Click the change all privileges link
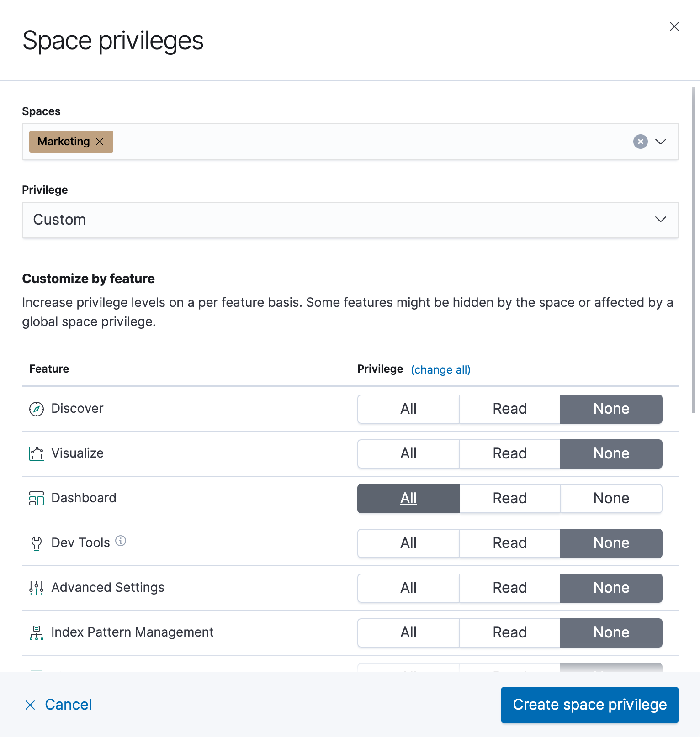Viewport: 700px width, 737px height. point(440,369)
